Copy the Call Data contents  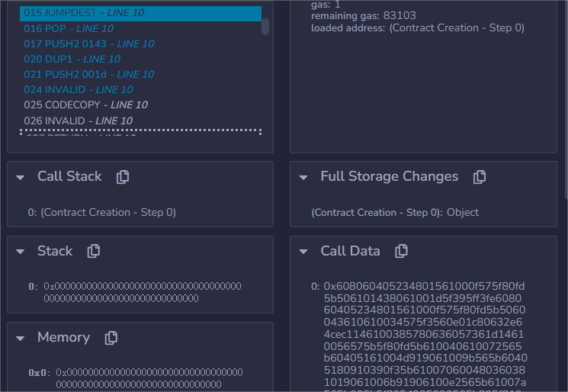[401, 251]
